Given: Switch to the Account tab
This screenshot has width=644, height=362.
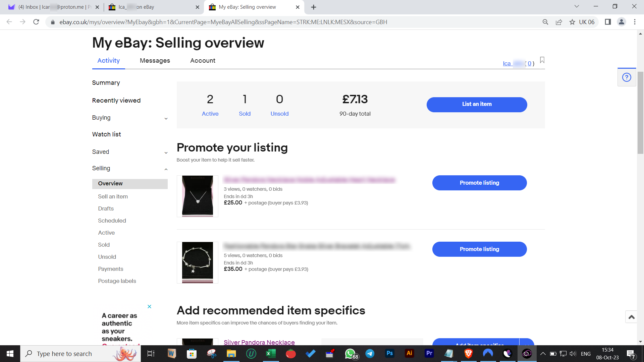Looking at the screenshot, I should 203,61.
